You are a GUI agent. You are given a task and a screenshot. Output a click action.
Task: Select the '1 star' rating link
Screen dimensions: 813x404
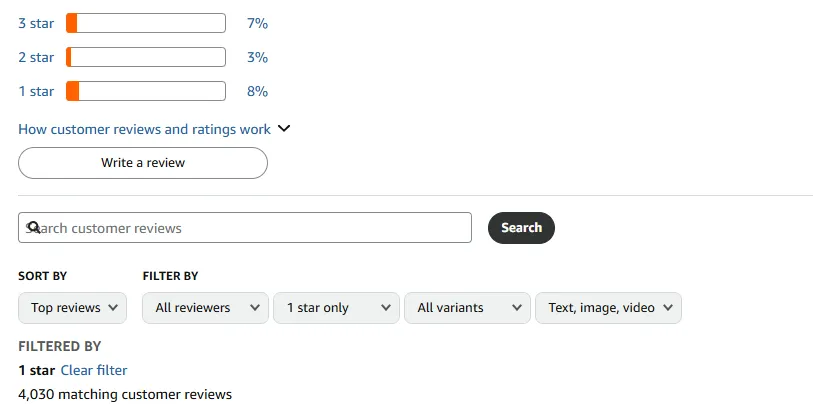(x=36, y=91)
